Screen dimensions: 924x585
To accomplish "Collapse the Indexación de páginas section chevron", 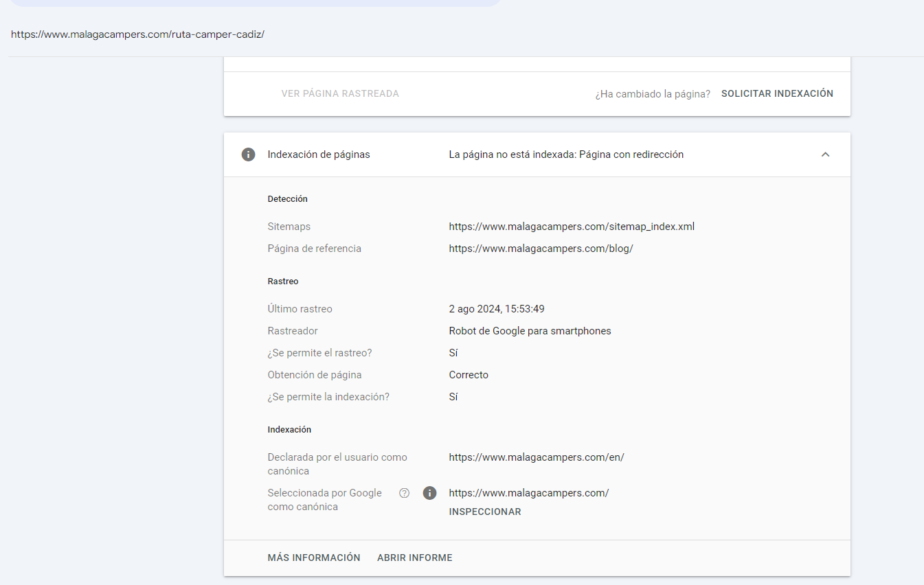I will [826, 154].
